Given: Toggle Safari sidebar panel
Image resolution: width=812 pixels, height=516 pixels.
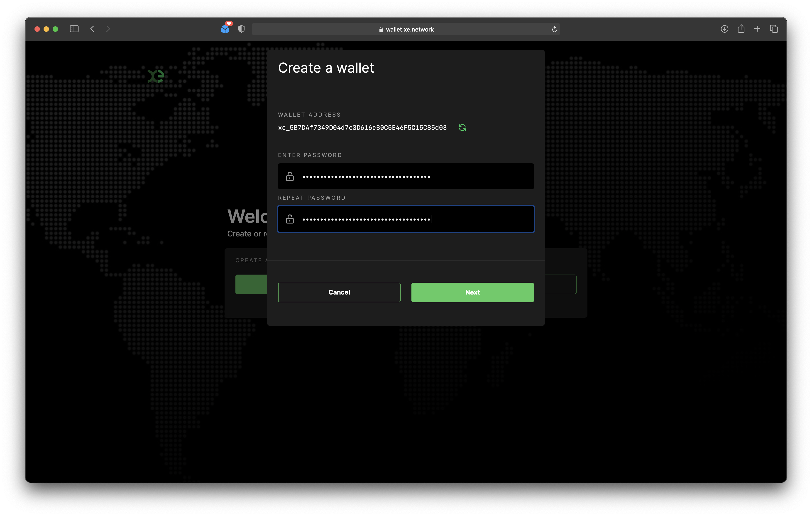Looking at the screenshot, I should [74, 29].
